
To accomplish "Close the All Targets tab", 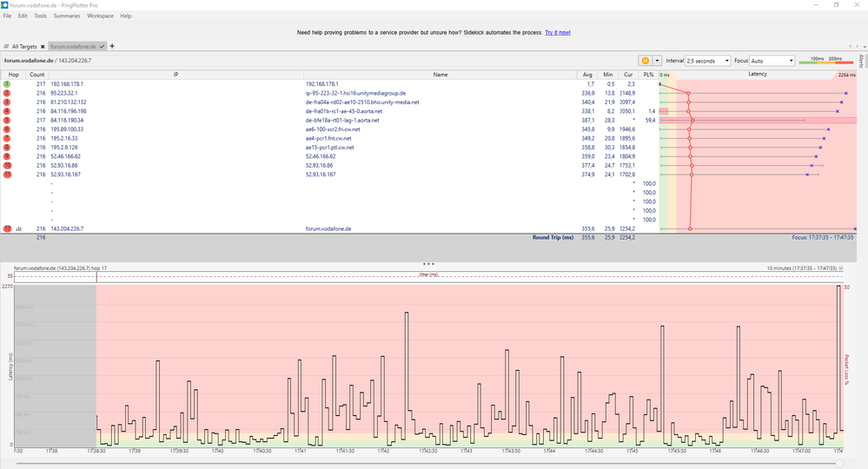I will (42, 46).
